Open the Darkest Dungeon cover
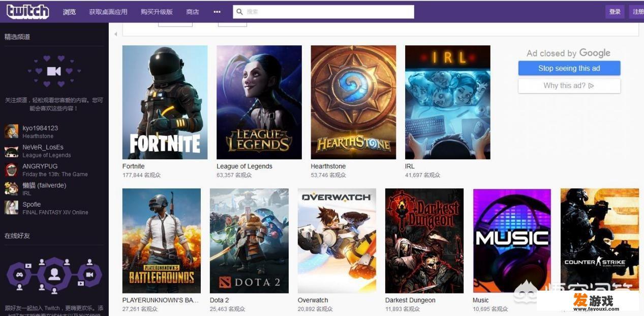The width and height of the screenshot is (644, 316). (424, 241)
